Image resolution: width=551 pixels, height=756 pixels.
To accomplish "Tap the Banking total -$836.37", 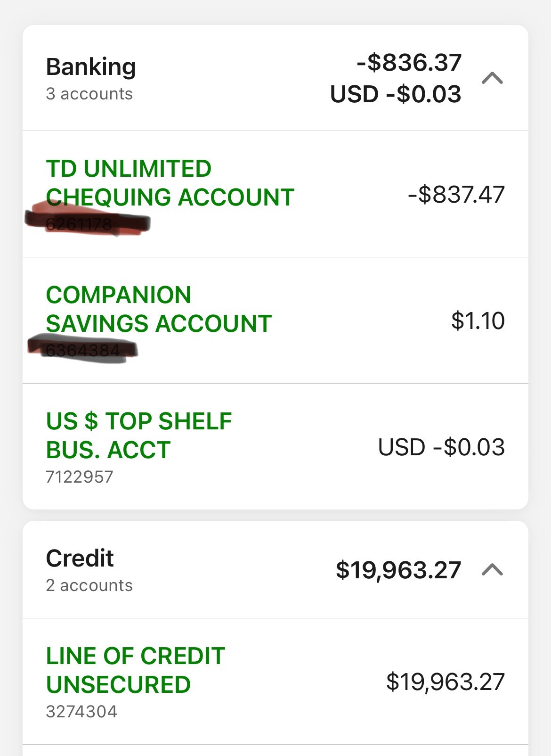I will 409,63.
